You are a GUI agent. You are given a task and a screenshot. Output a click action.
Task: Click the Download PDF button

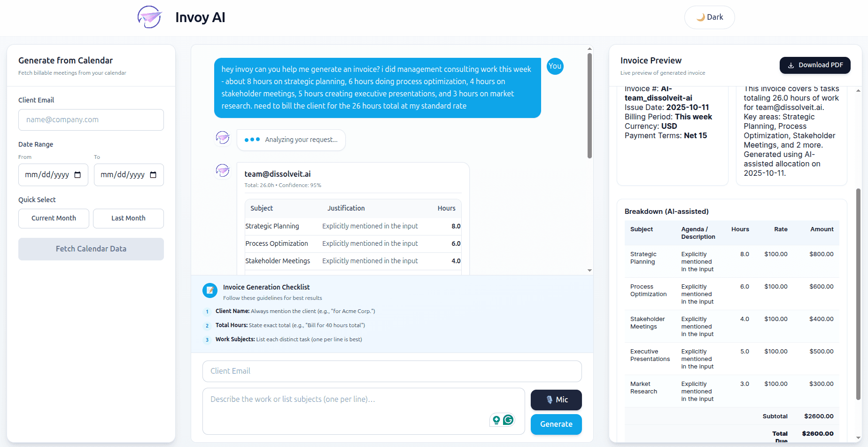[815, 65]
